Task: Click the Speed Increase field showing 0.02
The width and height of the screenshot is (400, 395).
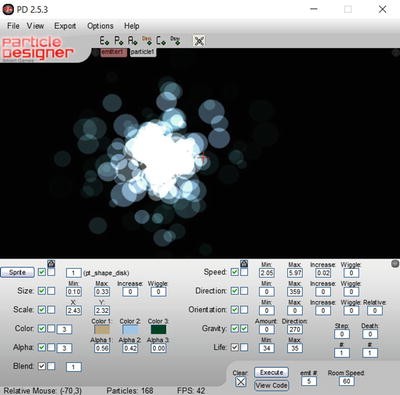Action: tap(323, 273)
